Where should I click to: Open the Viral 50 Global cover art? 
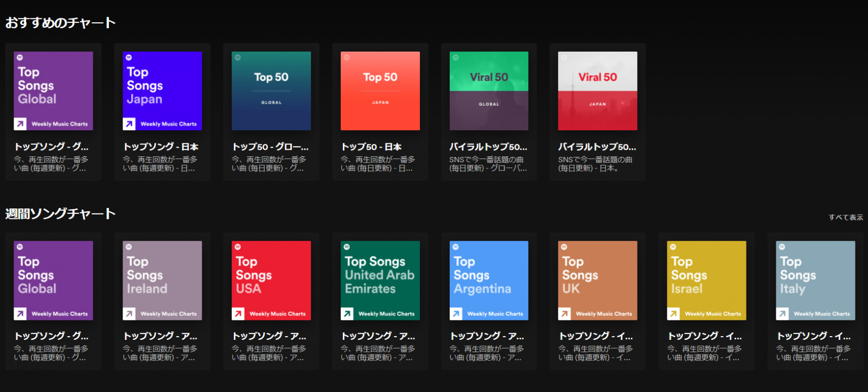pyautogui.click(x=489, y=91)
